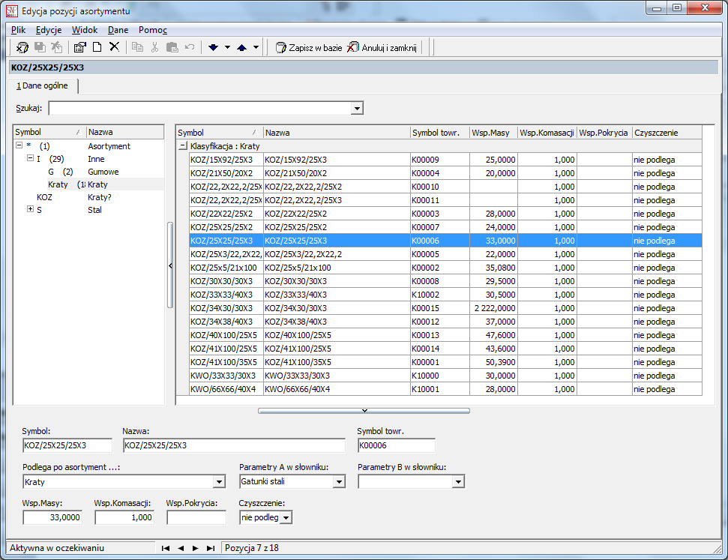Click the blue up arrow toolbar icon

pyautogui.click(x=241, y=47)
